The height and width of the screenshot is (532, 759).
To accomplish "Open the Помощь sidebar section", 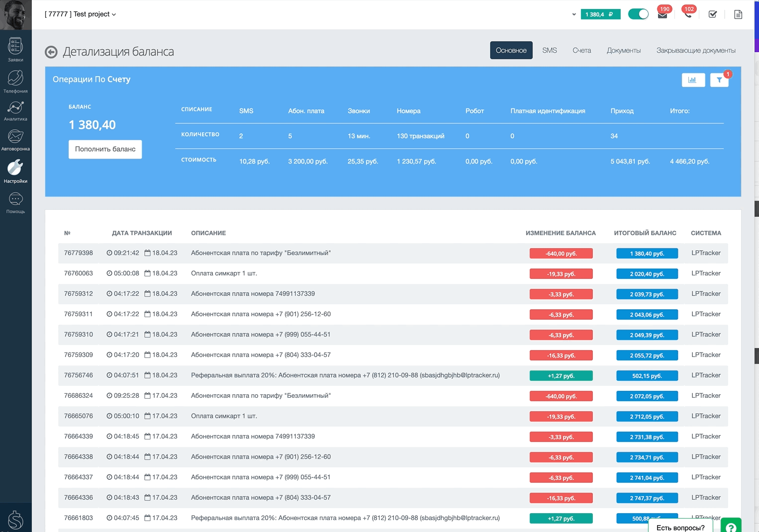I will (x=15, y=203).
